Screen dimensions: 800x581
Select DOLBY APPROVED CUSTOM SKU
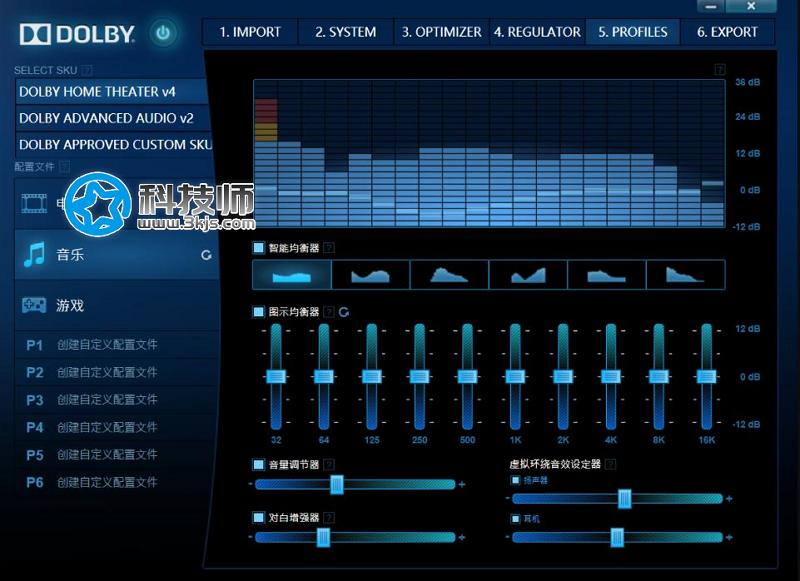tap(113, 145)
